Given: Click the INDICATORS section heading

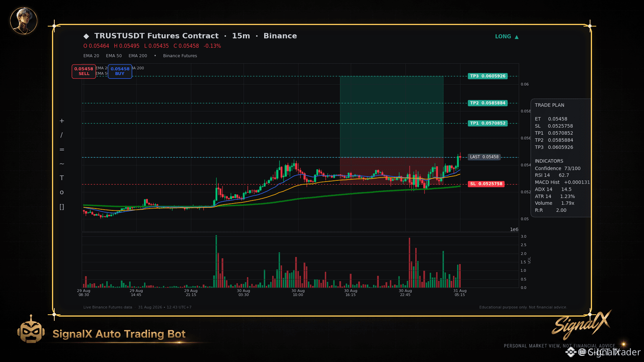Looking at the screenshot, I should point(549,161).
